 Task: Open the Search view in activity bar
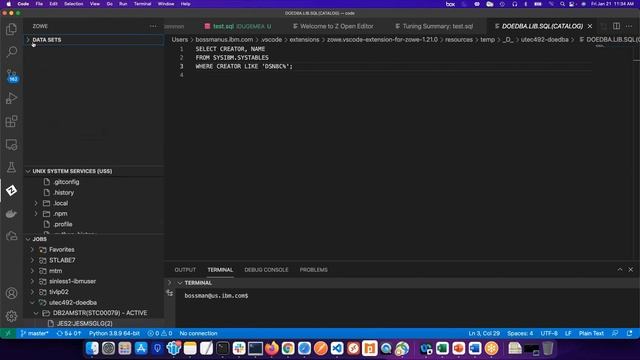11,52
